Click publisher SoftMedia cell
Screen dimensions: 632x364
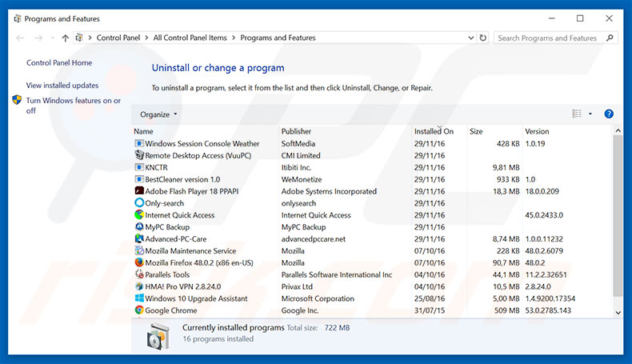[x=298, y=143]
